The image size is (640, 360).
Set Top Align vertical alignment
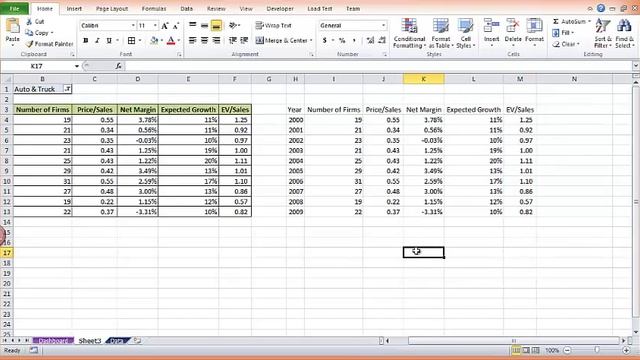click(193, 25)
